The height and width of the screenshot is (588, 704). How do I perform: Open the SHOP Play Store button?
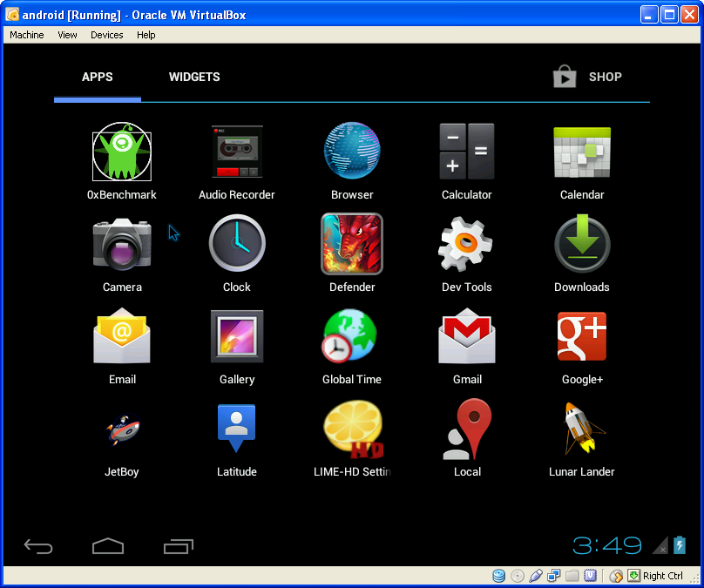(x=587, y=77)
